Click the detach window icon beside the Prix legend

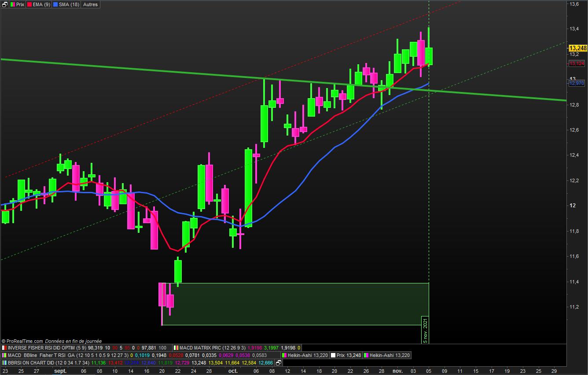click(5, 4)
